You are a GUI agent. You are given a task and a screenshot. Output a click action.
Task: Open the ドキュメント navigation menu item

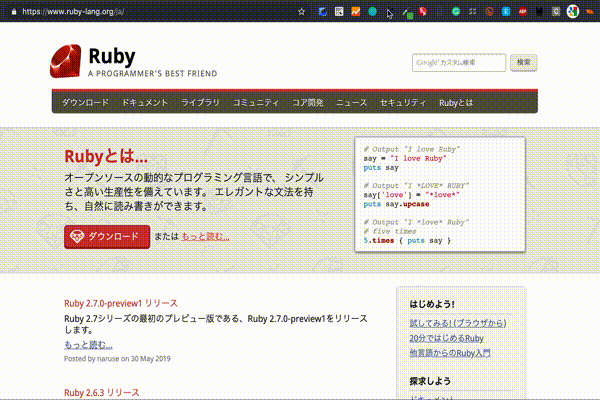[x=145, y=103]
